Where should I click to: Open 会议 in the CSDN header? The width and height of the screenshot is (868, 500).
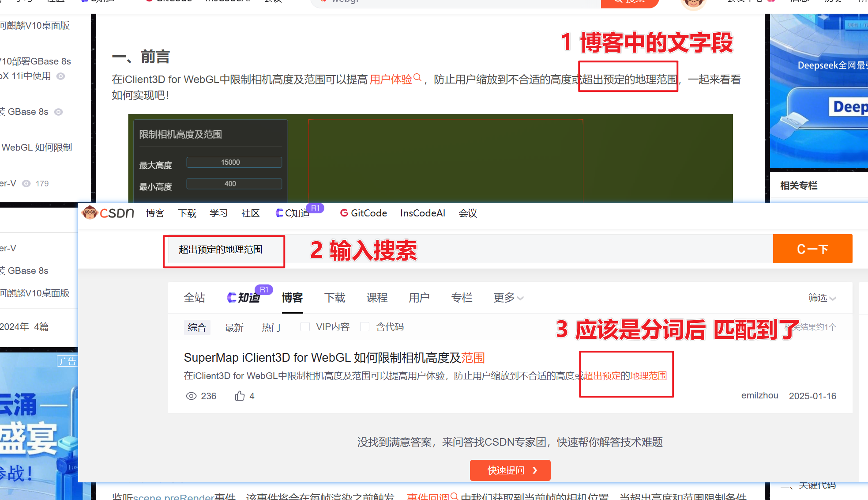pos(468,213)
